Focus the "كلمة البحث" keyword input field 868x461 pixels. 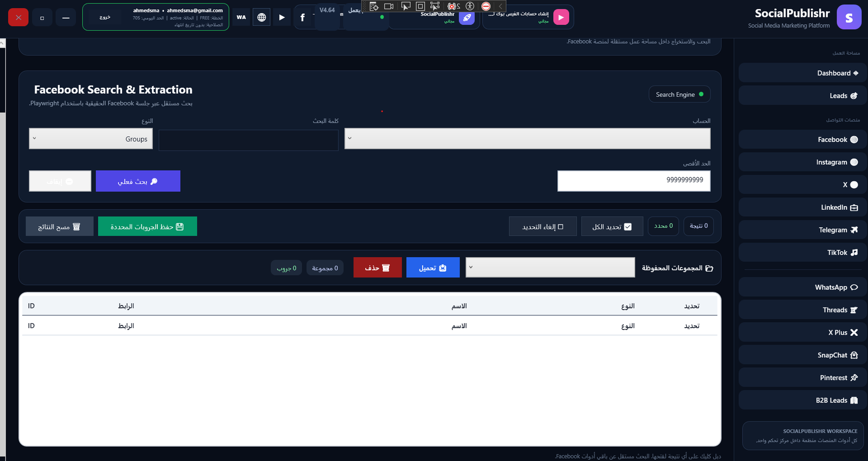click(248, 140)
